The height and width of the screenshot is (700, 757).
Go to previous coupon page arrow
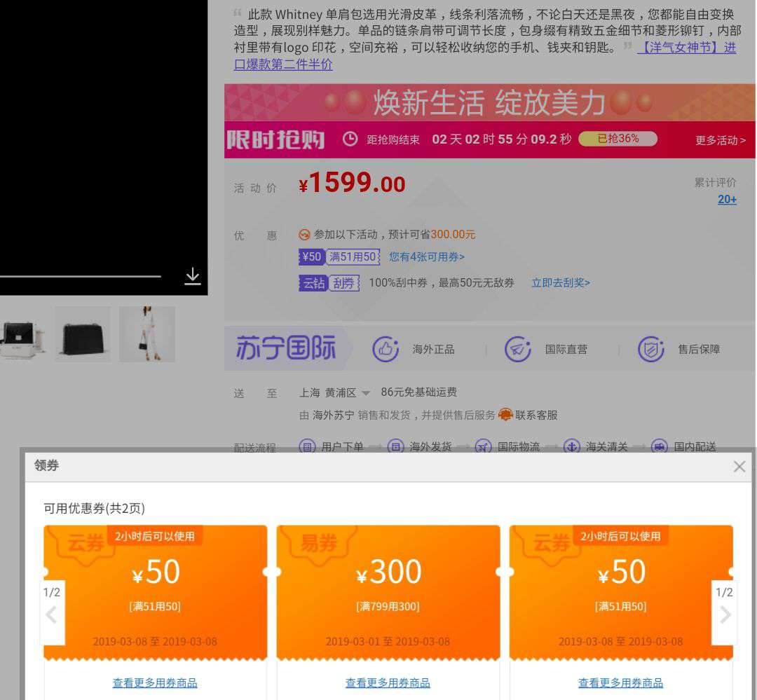click(52, 615)
